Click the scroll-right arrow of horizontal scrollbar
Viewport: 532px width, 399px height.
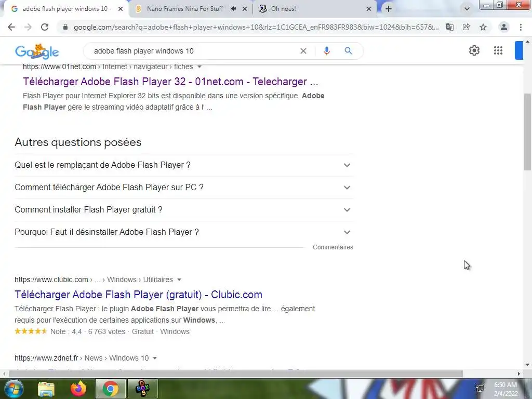click(x=519, y=374)
